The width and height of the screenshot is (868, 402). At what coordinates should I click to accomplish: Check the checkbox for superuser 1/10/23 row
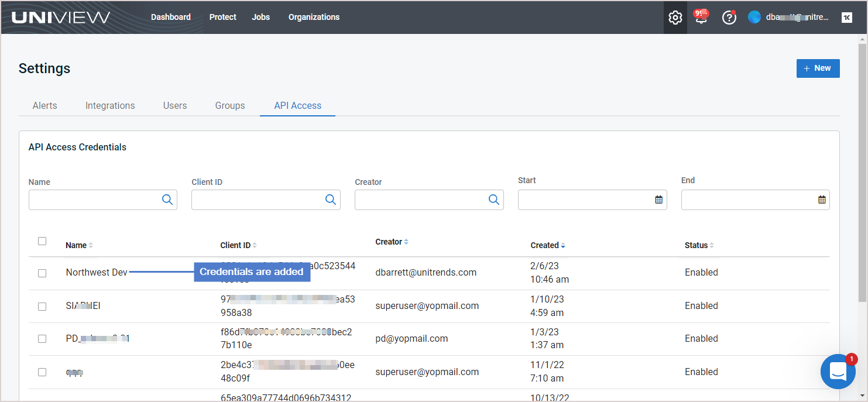click(x=42, y=306)
